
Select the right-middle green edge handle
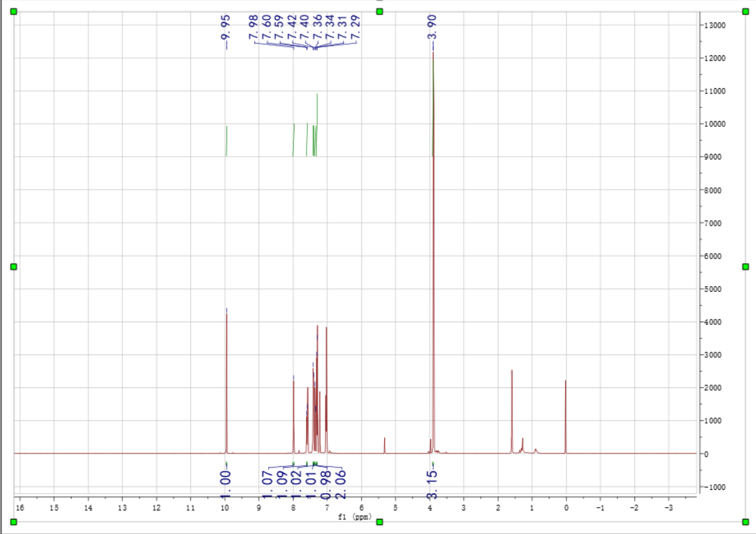point(745,266)
